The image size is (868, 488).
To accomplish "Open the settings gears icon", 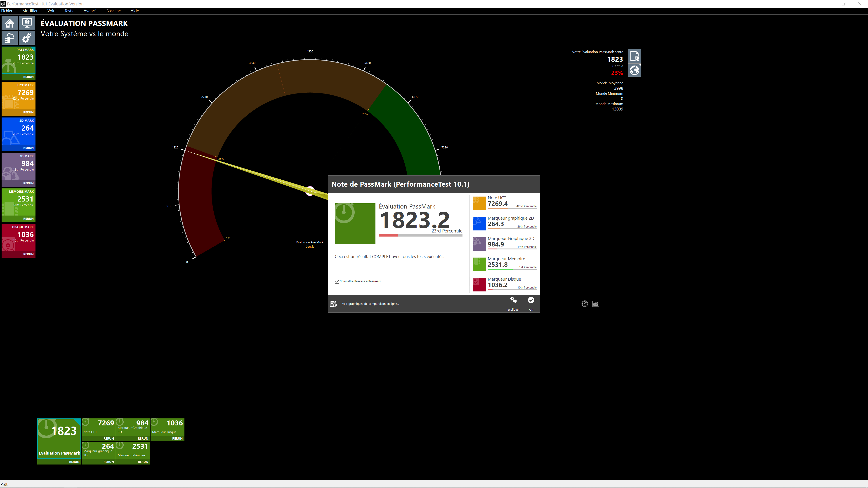I will coord(27,38).
